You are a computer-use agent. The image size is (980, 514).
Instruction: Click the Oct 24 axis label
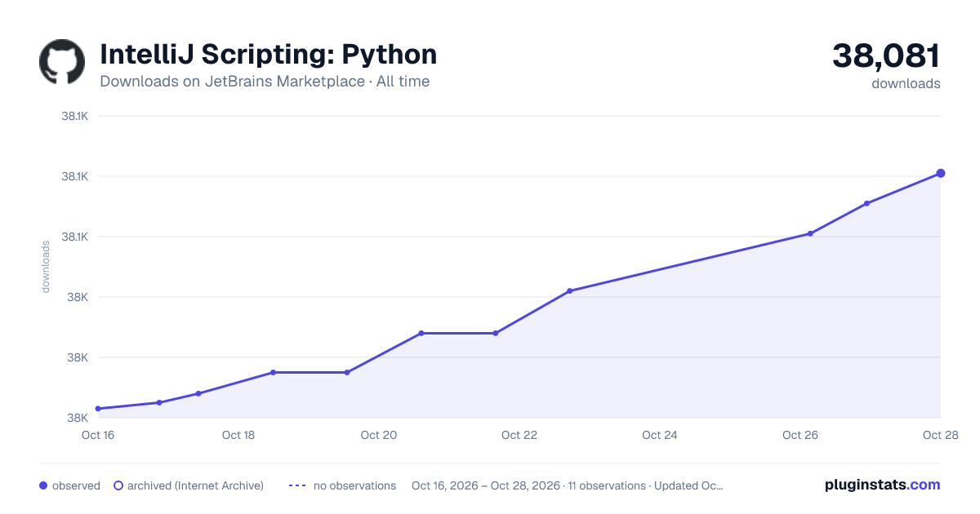pyautogui.click(x=660, y=435)
